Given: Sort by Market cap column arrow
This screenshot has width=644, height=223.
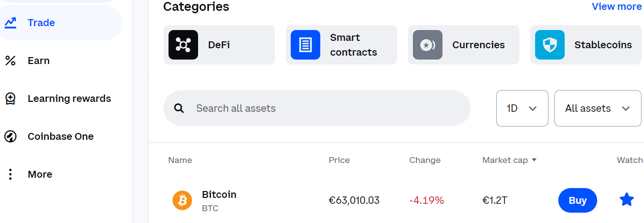Looking at the screenshot, I should coord(534,160).
